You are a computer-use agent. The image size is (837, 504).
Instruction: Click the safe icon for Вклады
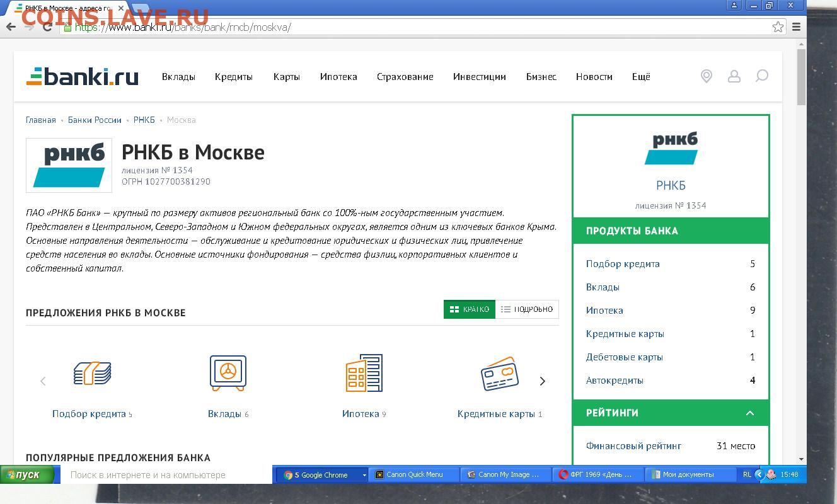(x=228, y=373)
